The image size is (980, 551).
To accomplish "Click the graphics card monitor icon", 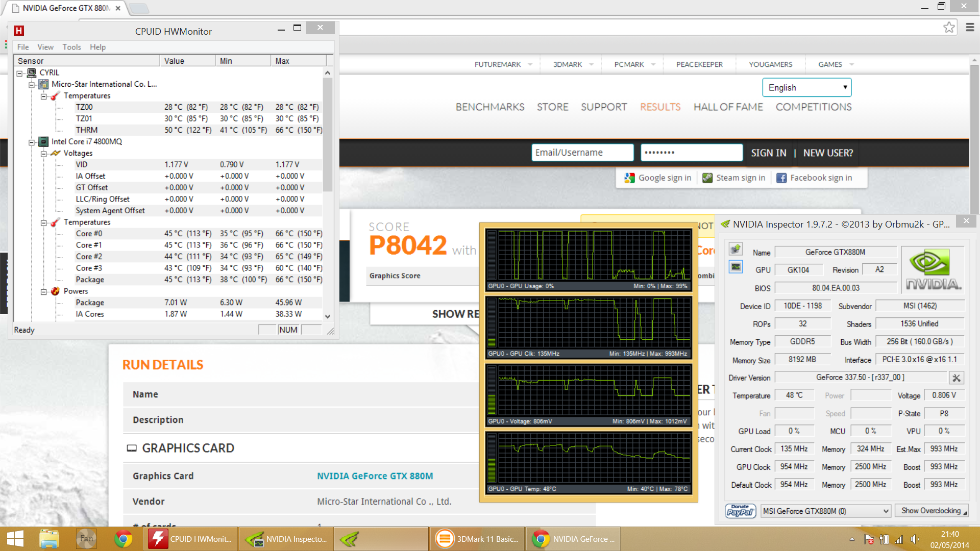I will click(132, 448).
